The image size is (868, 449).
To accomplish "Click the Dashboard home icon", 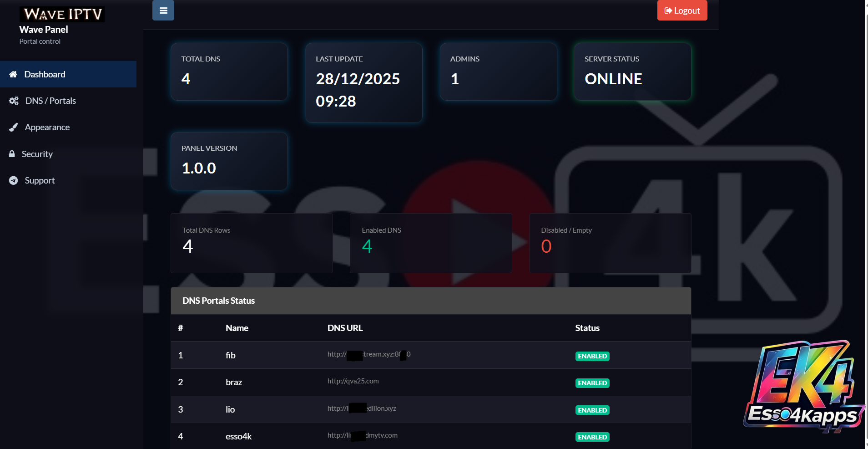I will point(13,74).
